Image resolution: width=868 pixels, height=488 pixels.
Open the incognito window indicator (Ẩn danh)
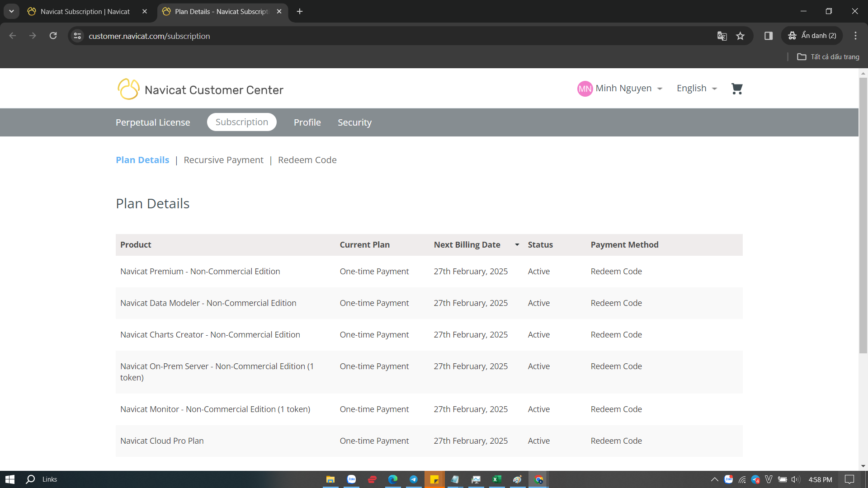[x=812, y=36]
